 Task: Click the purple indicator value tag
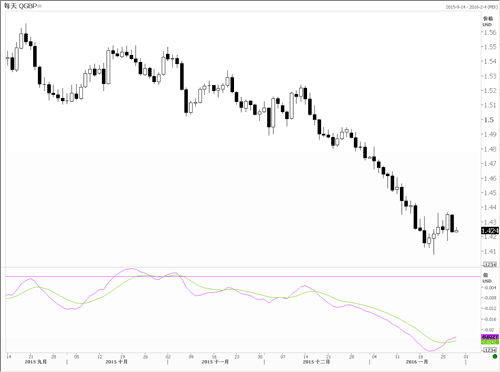[490, 337]
